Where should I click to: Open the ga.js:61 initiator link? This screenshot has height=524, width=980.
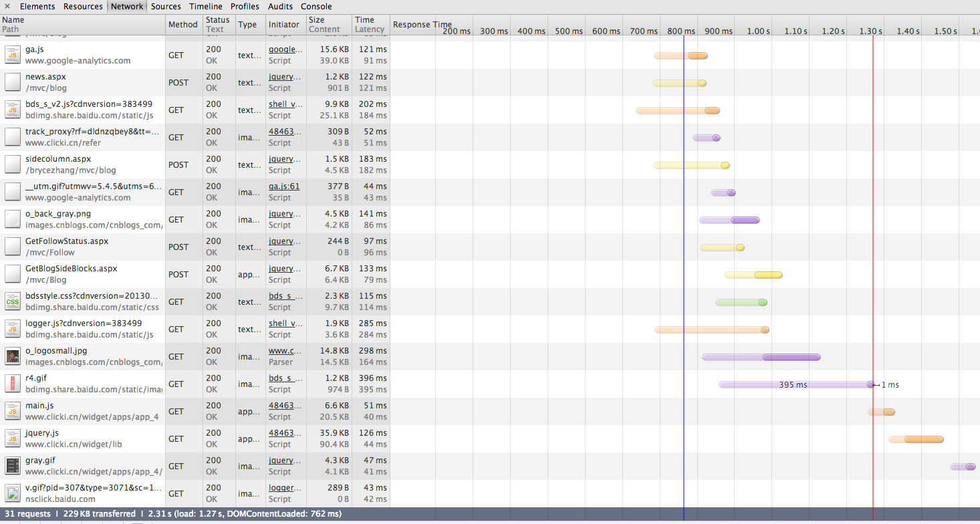[284, 186]
